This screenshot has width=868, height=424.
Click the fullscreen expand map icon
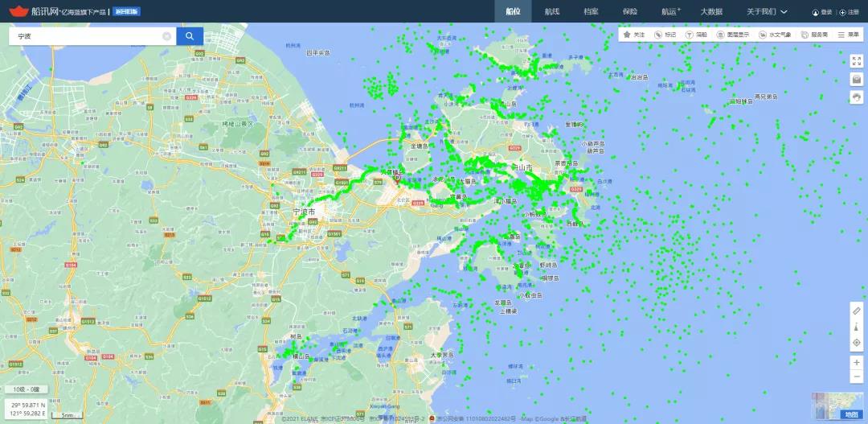pyautogui.click(x=857, y=62)
